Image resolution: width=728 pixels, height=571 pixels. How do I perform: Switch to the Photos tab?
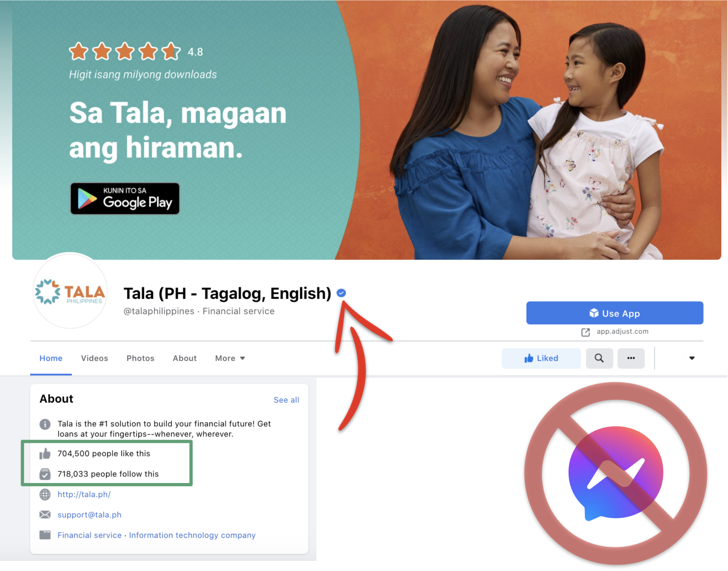coord(141,359)
